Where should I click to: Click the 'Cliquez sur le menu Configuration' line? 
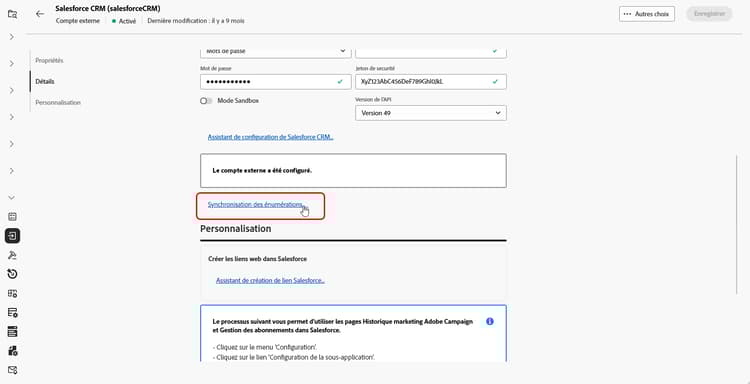coord(265,347)
